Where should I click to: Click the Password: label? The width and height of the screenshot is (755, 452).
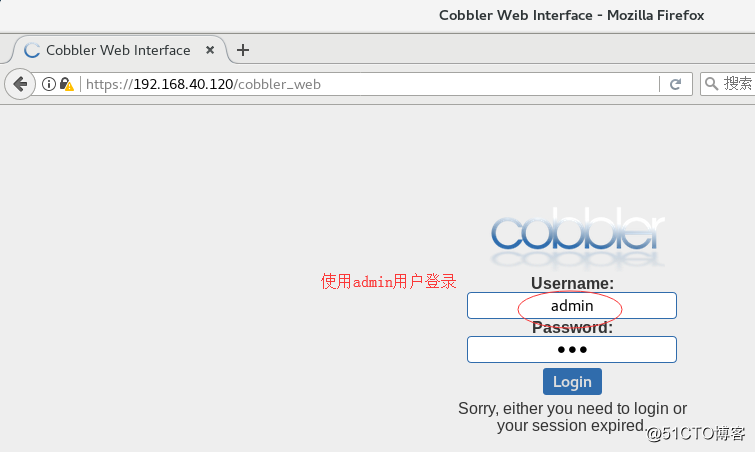pos(573,328)
